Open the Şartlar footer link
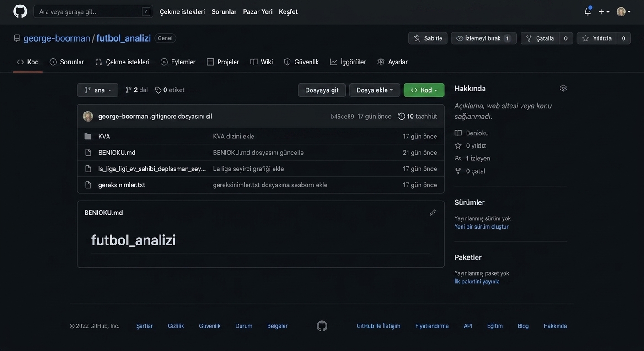Screen dimensions: 644x351 pyautogui.click(x=145, y=326)
